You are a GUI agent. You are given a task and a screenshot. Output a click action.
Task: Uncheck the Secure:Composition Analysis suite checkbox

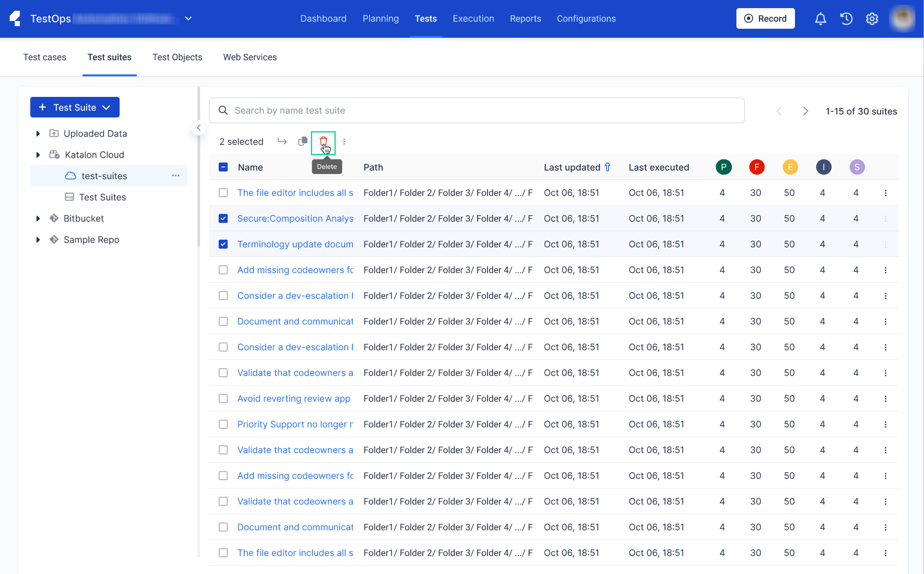click(x=223, y=218)
